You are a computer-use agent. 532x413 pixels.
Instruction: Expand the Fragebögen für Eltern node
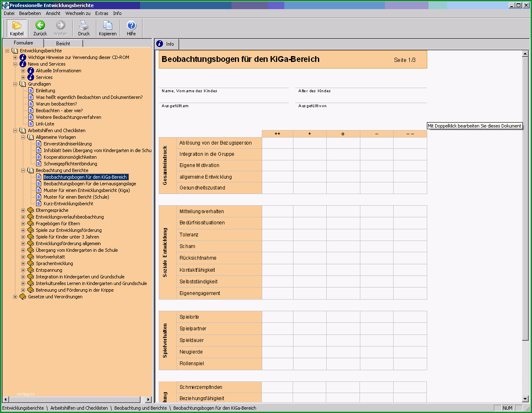point(23,224)
